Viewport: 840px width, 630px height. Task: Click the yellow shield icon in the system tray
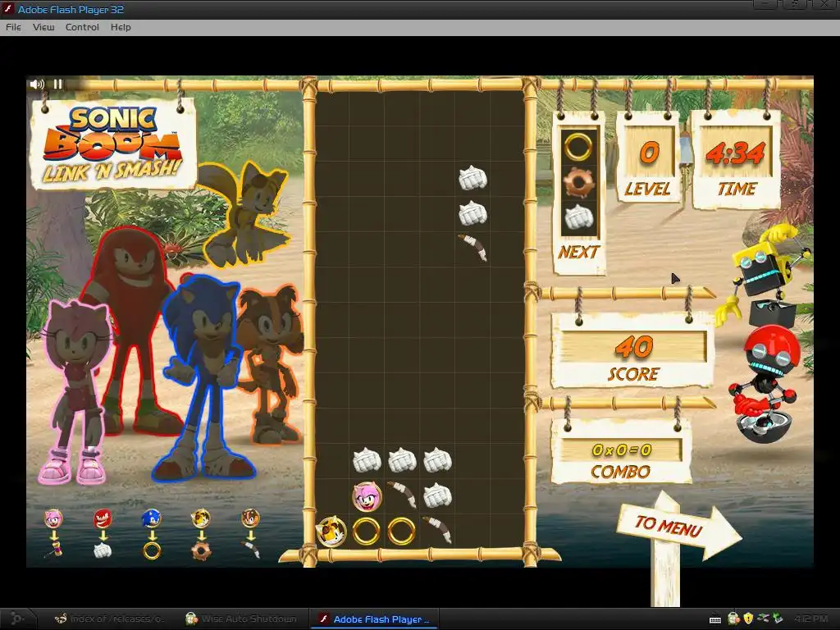click(x=748, y=619)
